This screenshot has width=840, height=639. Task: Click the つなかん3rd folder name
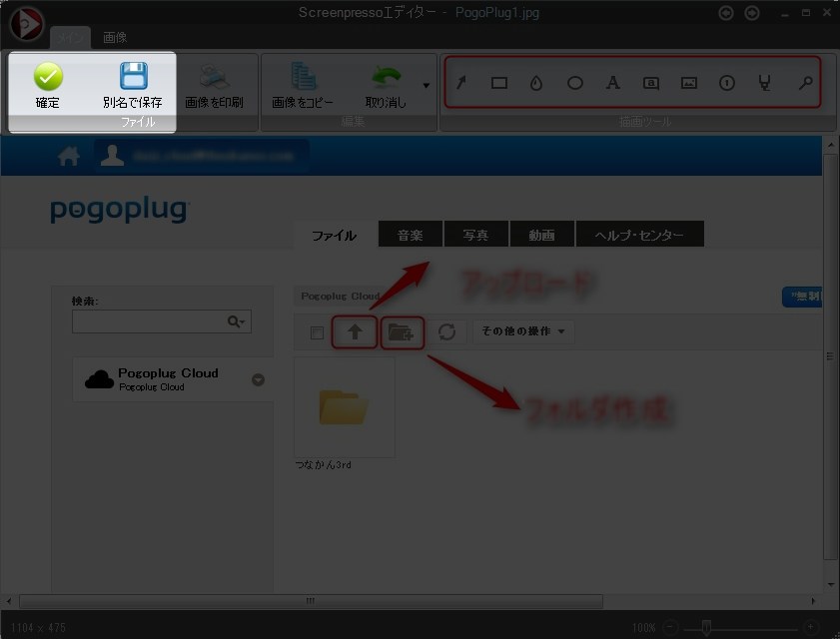(x=323, y=464)
